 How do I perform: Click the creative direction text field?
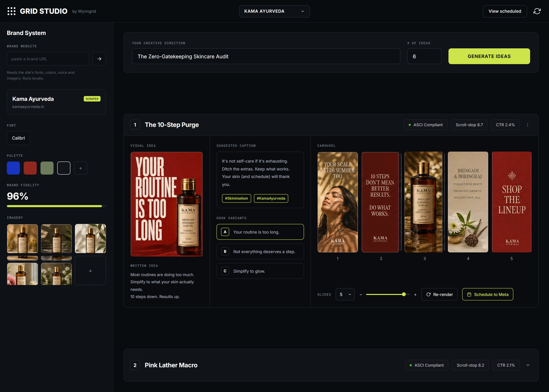(x=266, y=56)
